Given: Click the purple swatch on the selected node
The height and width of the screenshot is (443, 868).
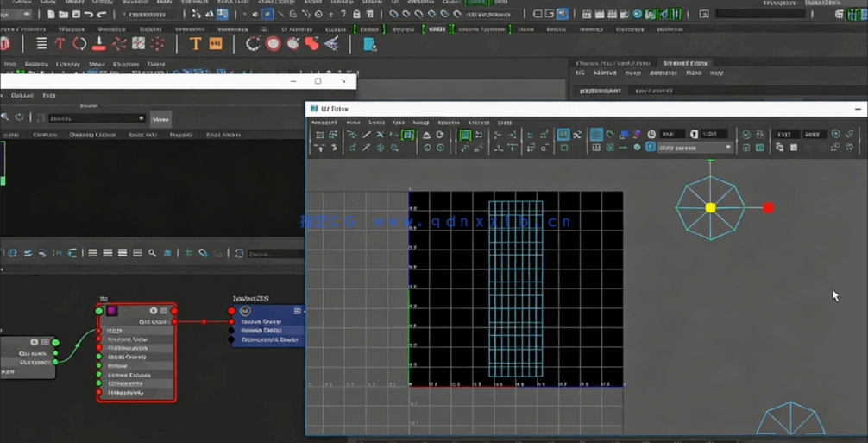Looking at the screenshot, I should point(111,311).
